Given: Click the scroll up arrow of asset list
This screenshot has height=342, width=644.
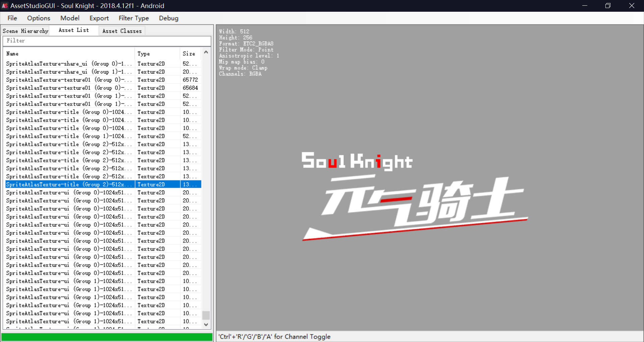Looking at the screenshot, I should (x=206, y=52).
